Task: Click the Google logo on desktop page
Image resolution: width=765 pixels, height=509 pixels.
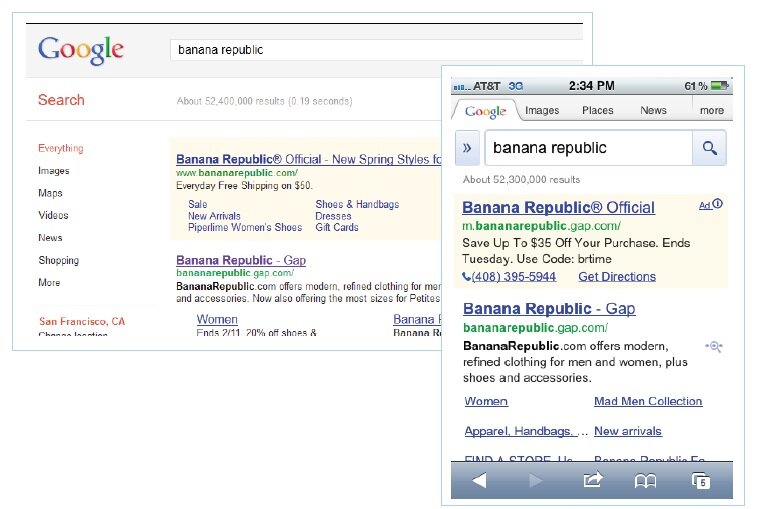Action: 81,50
